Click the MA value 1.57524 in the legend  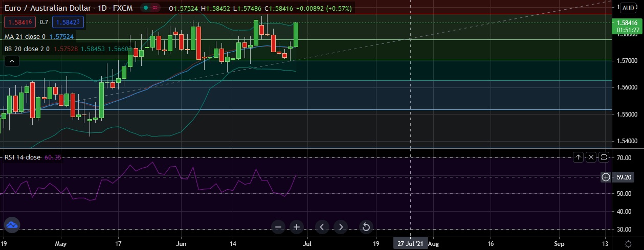(x=62, y=37)
